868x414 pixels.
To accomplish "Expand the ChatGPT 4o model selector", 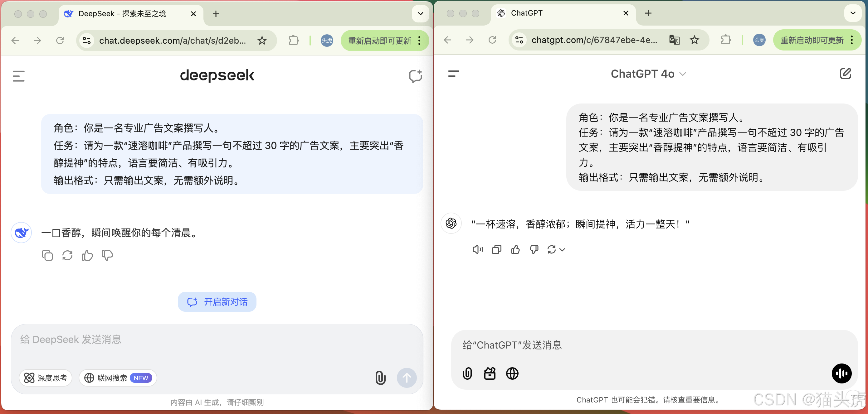I will pyautogui.click(x=648, y=74).
